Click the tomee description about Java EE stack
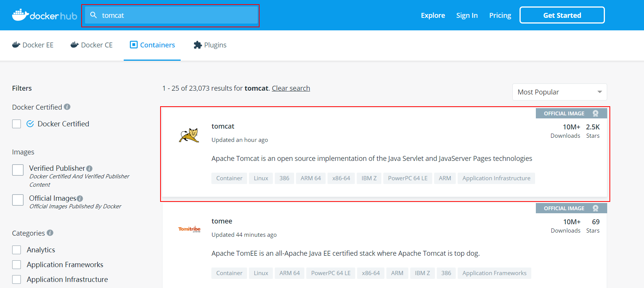 [x=345, y=253]
